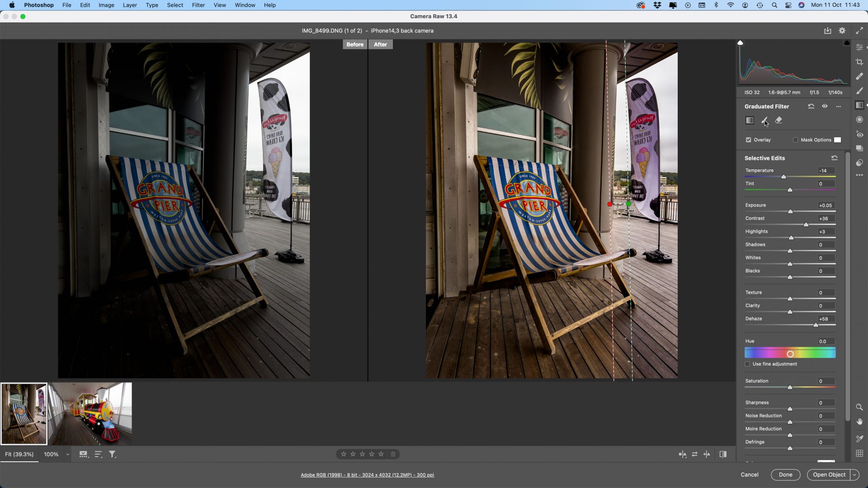
Task: Enable the Mask Options checkbox
Action: point(796,140)
